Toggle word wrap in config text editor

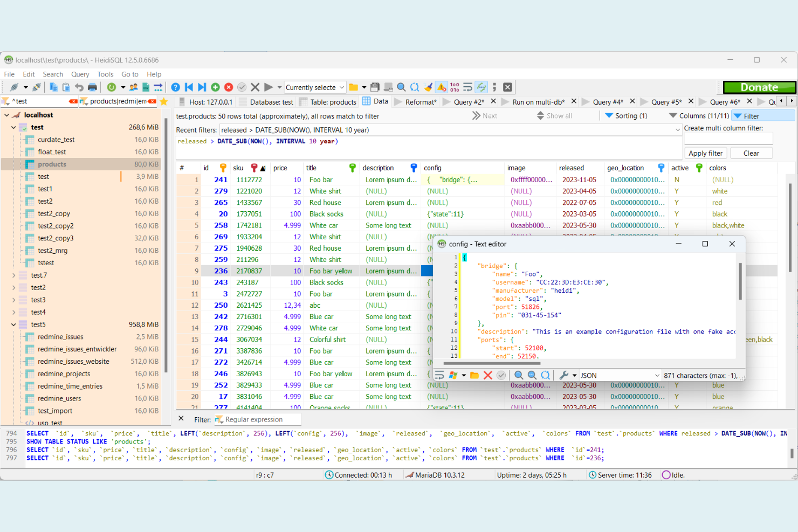pos(439,375)
